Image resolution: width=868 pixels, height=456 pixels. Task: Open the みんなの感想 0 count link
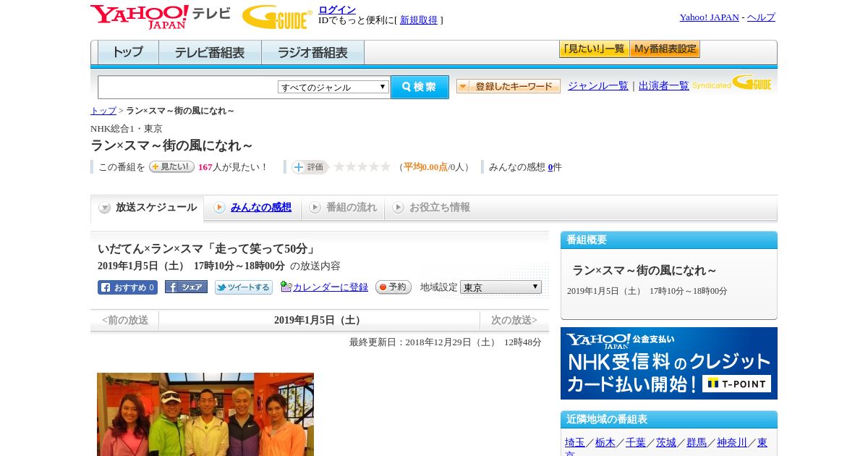(550, 167)
